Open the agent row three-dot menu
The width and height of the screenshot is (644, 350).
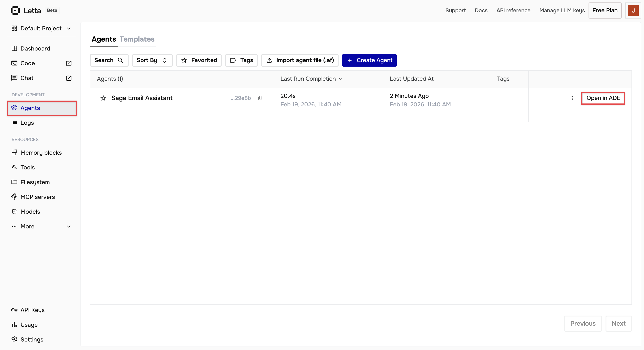coord(572,98)
